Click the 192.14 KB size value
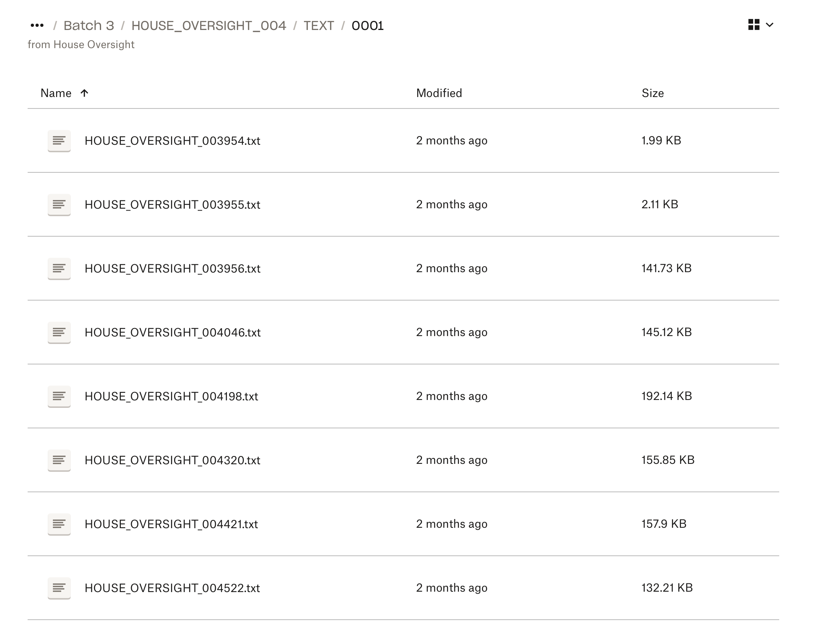This screenshot has height=639, width=840. tap(667, 396)
